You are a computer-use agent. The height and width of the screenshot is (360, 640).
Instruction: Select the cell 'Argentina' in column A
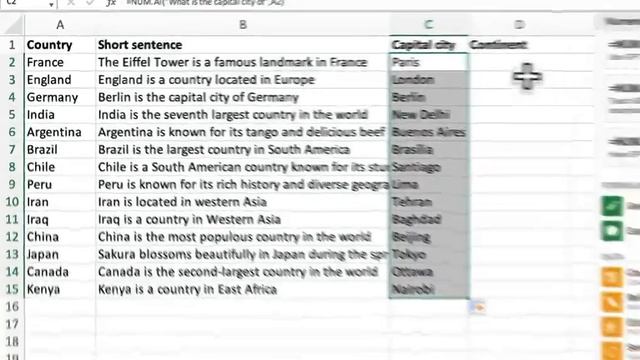click(60, 132)
